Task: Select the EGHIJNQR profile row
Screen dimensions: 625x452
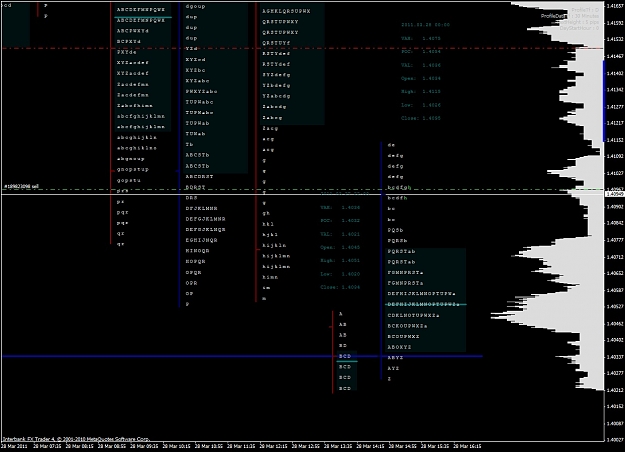Action: (x=201, y=240)
